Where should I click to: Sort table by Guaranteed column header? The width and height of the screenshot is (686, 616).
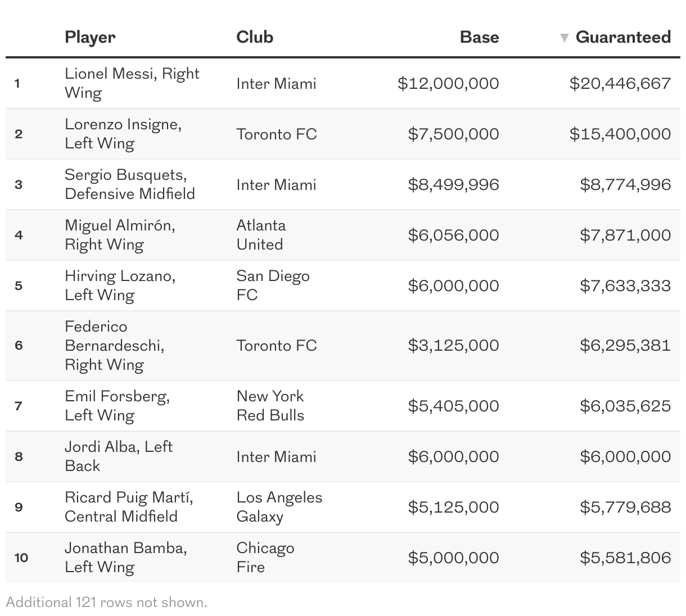coord(623,37)
